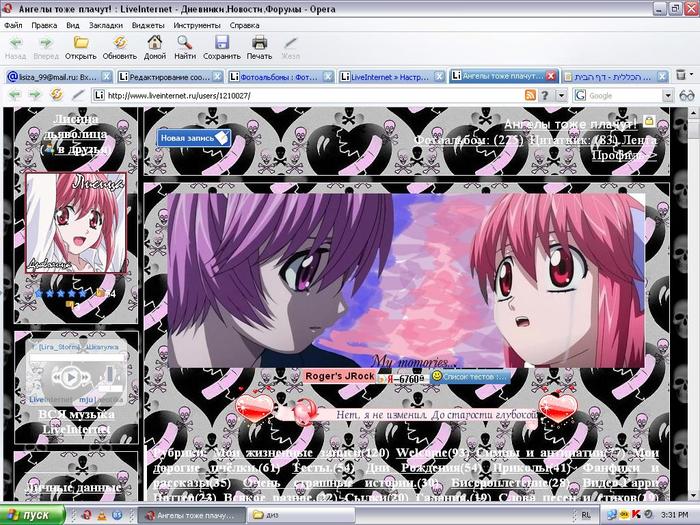
Task: Open the closed tabs trash can
Action: (681, 75)
